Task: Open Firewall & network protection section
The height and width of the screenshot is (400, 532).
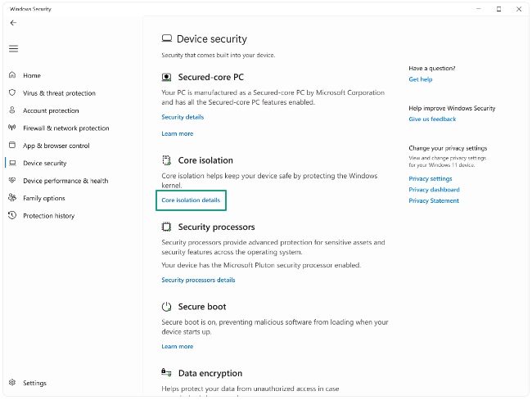Action: tap(66, 128)
